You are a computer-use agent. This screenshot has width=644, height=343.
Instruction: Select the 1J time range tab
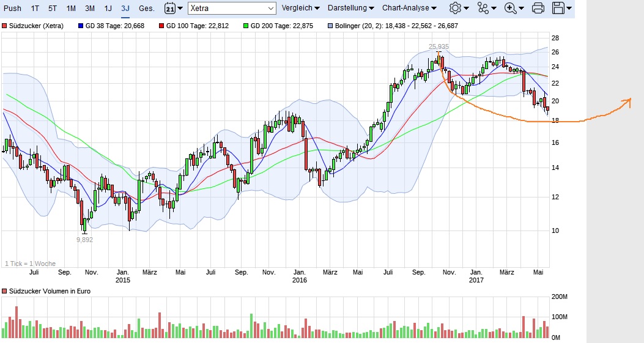(108, 8)
